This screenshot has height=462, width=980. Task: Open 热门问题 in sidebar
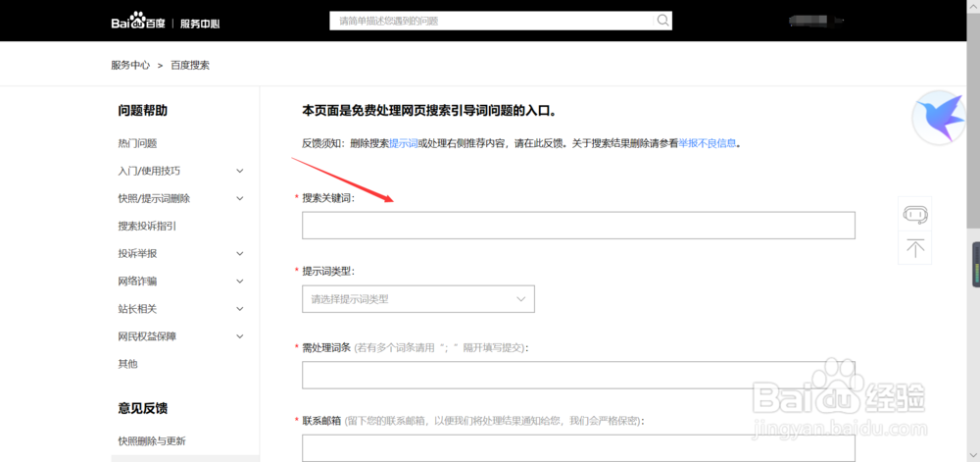137,144
